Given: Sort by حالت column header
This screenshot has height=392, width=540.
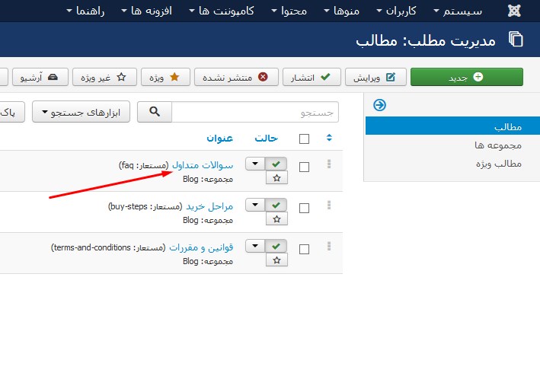Looking at the screenshot, I should [x=267, y=138].
